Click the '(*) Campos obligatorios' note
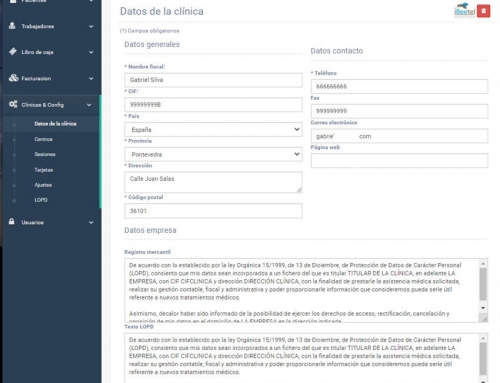This screenshot has width=500, height=383. coord(150,31)
